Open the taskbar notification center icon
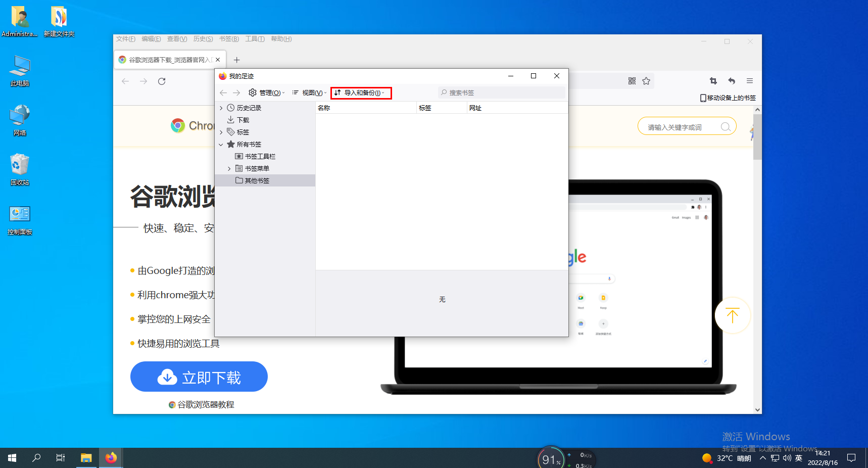The width and height of the screenshot is (868, 468). [851, 458]
